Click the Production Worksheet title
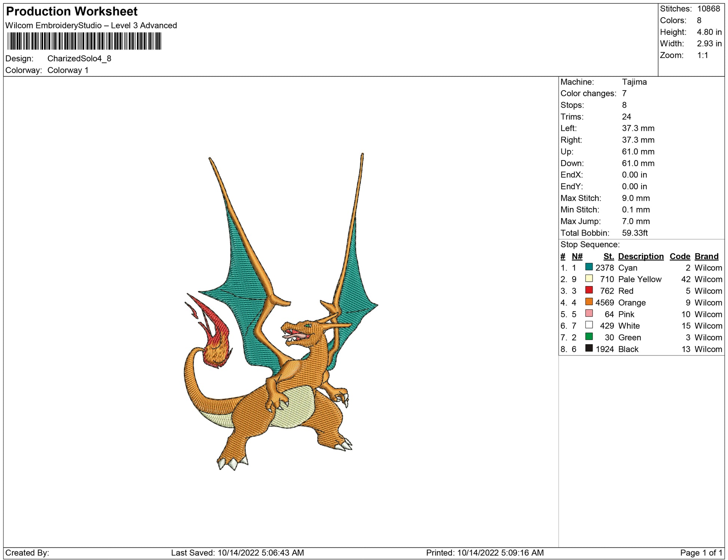 [72, 12]
